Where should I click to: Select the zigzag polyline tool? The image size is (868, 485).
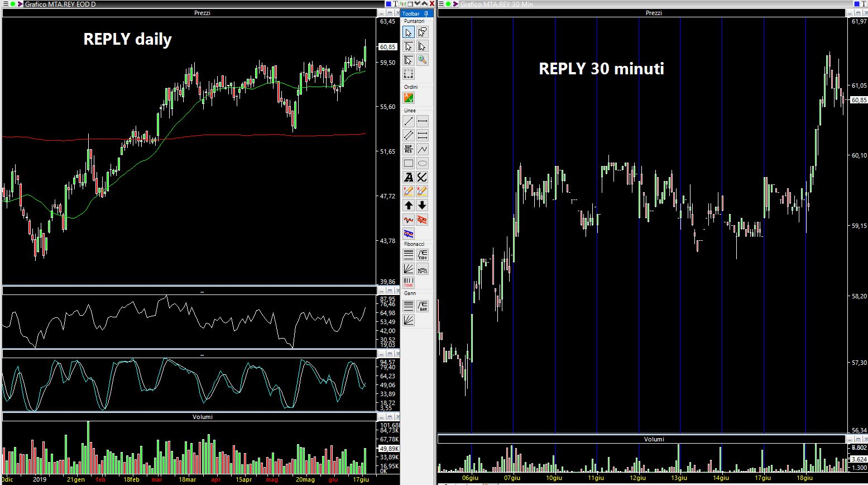(x=423, y=149)
